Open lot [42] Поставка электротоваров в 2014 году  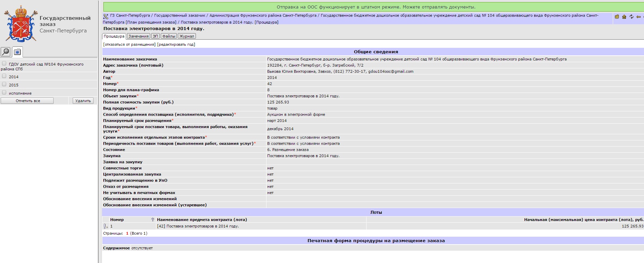coord(198,226)
